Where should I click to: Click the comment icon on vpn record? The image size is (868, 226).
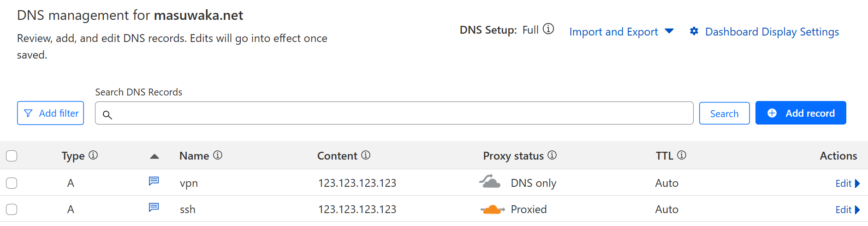154,181
